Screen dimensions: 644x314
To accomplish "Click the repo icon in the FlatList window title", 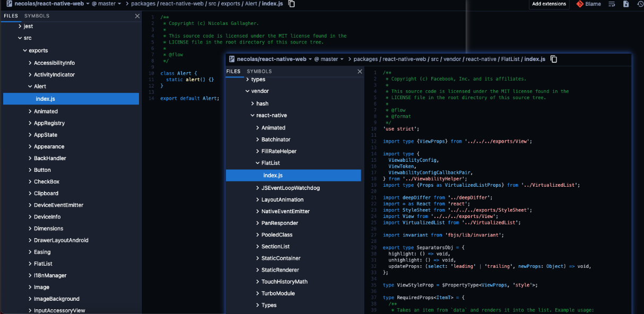I will [x=231, y=59].
